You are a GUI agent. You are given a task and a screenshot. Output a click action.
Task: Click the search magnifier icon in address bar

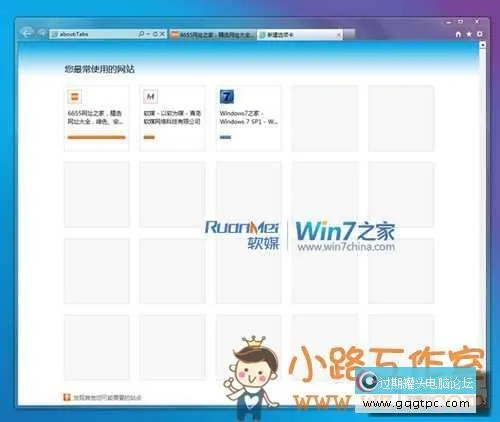141,34
